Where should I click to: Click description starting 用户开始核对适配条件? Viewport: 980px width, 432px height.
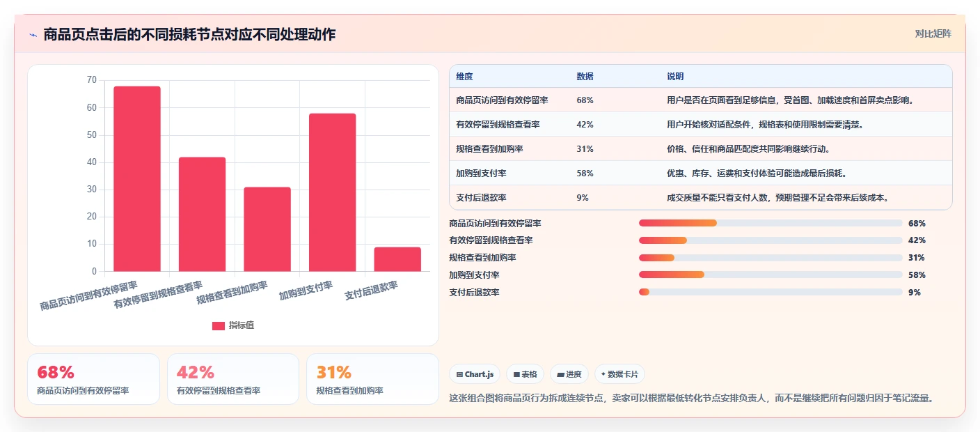766,125
